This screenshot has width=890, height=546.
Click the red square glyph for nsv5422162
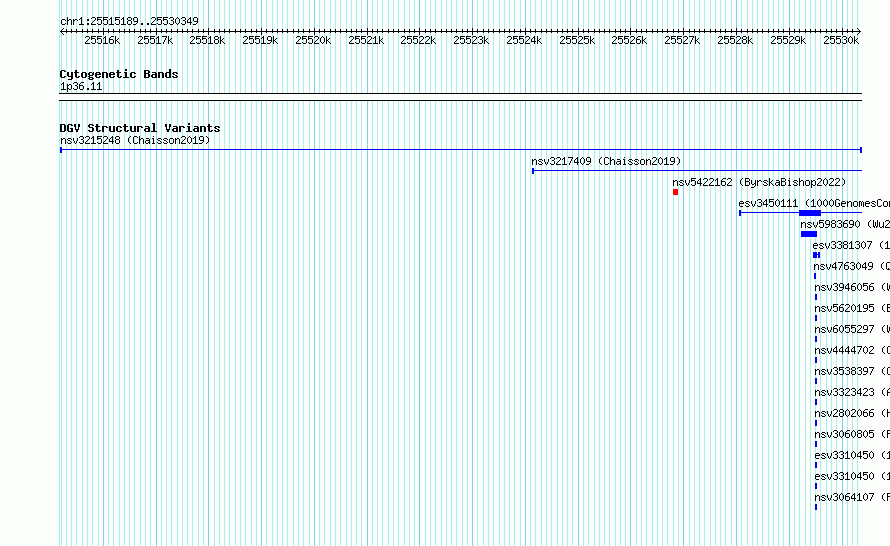point(675,192)
